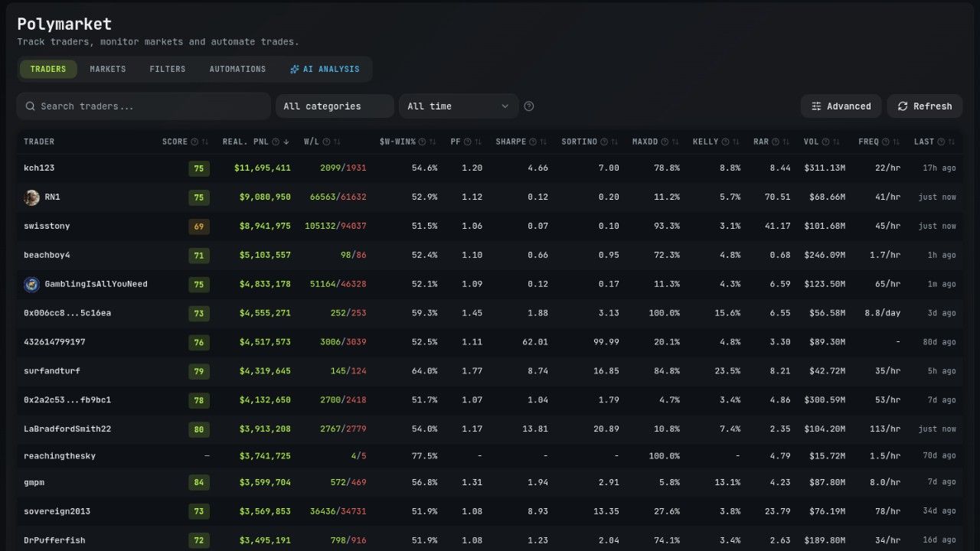Image resolution: width=980 pixels, height=551 pixels.
Task: Click the VOL column sort arrows
Action: click(837, 142)
